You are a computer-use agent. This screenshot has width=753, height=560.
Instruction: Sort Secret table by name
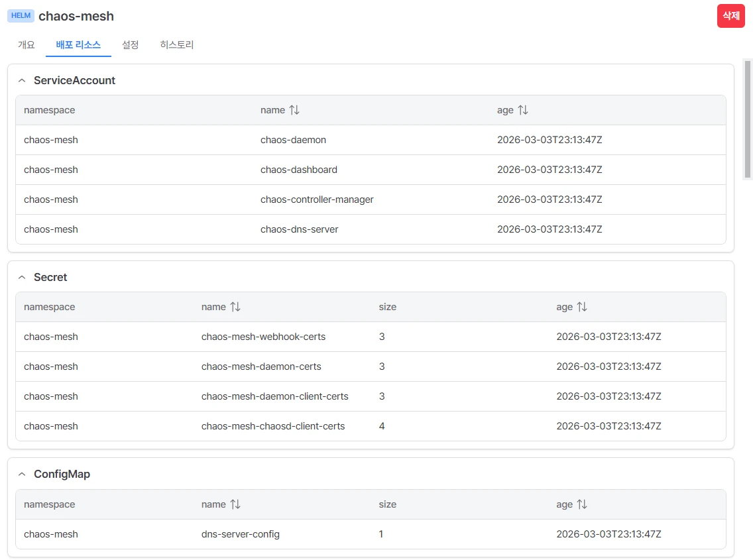(235, 307)
